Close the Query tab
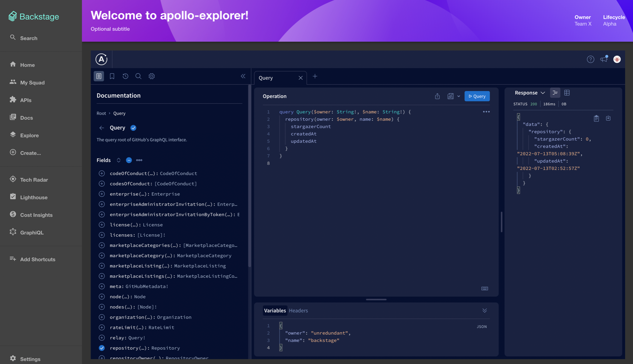633x364 pixels. click(x=301, y=78)
